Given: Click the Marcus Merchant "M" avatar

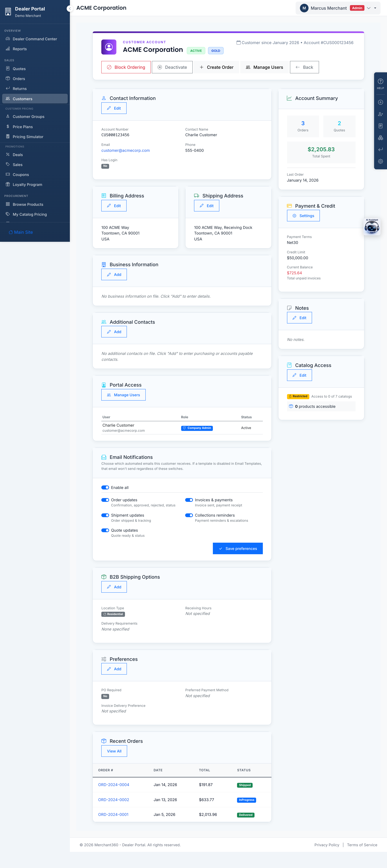Looking at the screenshot, I should tap(304, 8).
